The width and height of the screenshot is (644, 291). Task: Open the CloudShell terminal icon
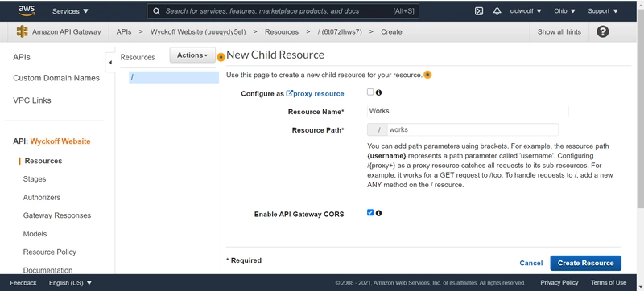click(x=479, y=11)
